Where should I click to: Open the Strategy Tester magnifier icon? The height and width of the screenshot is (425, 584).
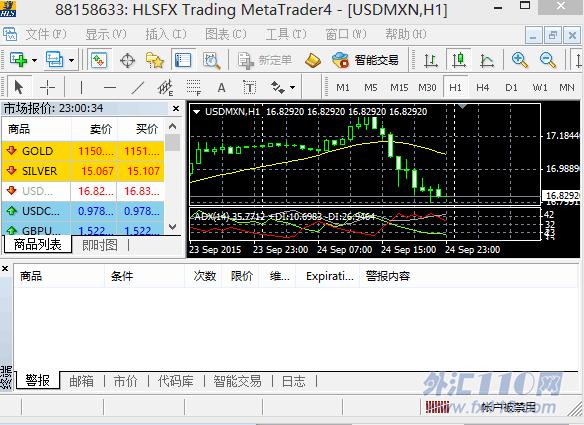tap(212, 60)
